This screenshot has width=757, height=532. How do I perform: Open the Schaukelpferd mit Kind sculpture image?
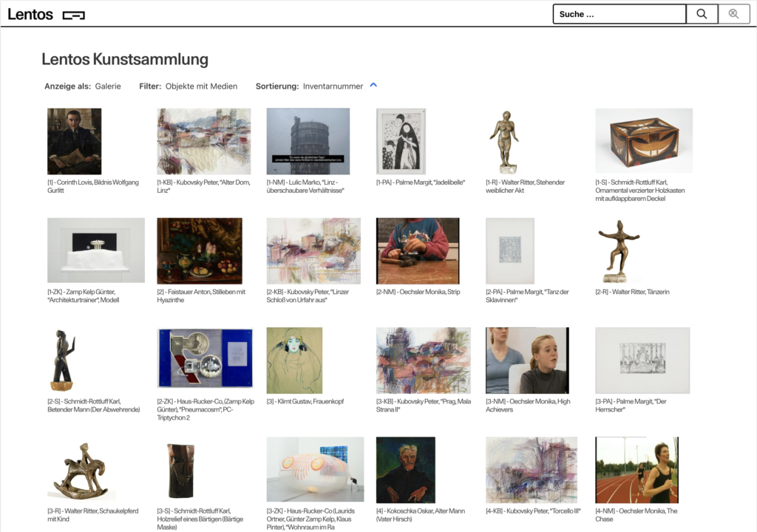point(81,469)
